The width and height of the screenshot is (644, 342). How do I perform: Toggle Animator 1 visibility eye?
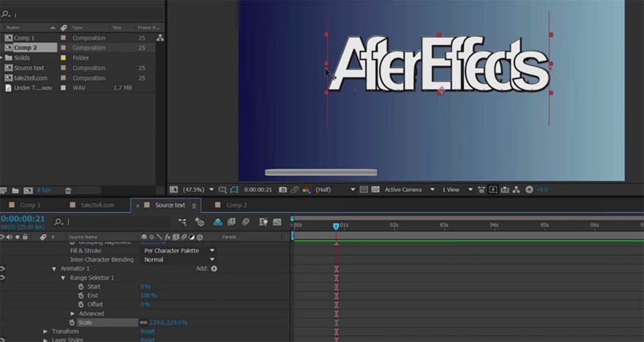pos(2,269)
